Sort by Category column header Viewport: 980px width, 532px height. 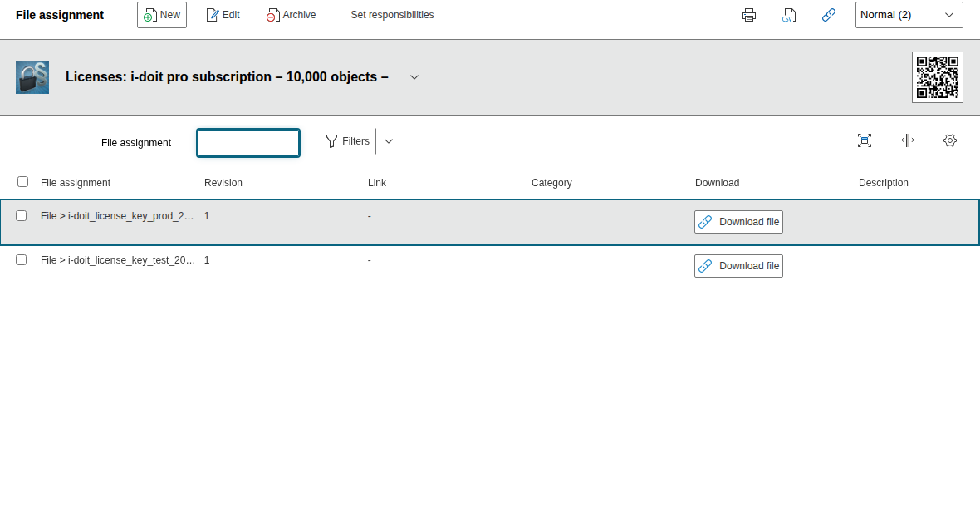[551, 183]
